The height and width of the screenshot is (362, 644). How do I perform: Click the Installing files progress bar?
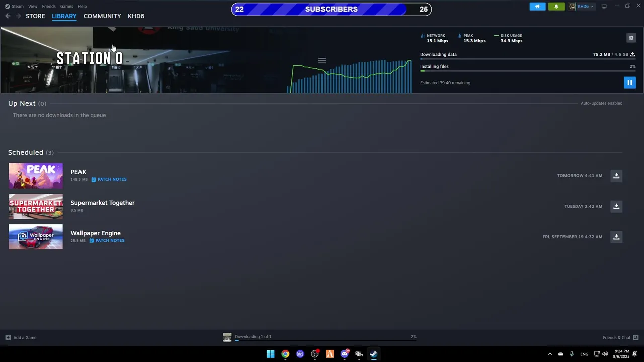[528, 71]
